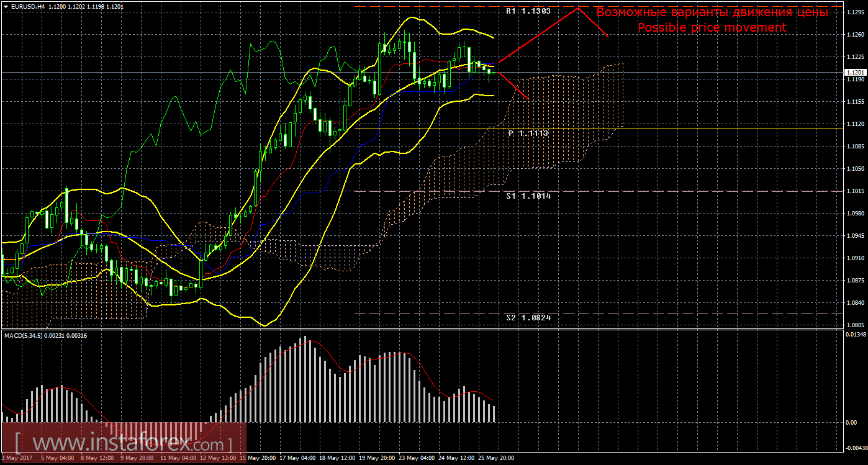Click the 1.1085 price scale value
The height and width of the screenshot is (465, 868).
coord(856,146)
